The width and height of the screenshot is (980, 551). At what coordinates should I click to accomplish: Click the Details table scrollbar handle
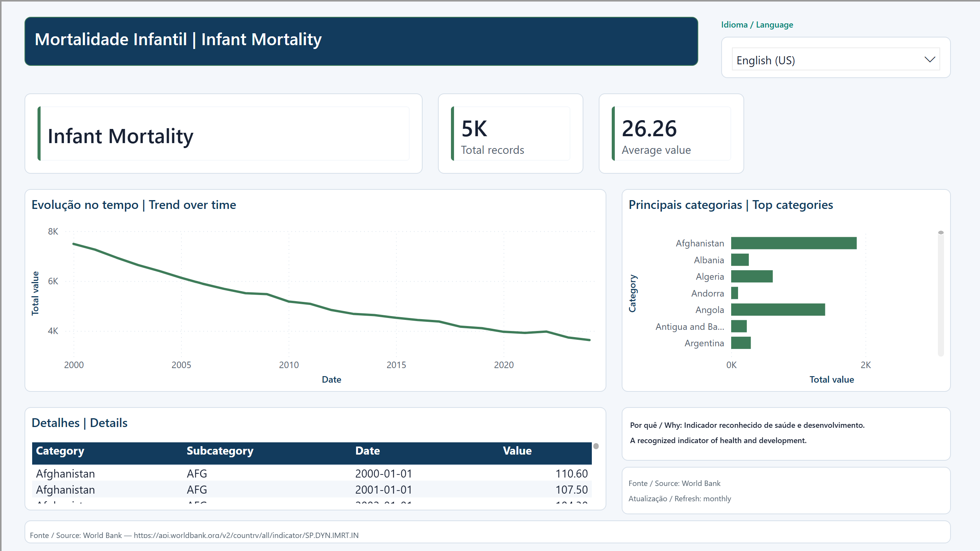(596, 446)
